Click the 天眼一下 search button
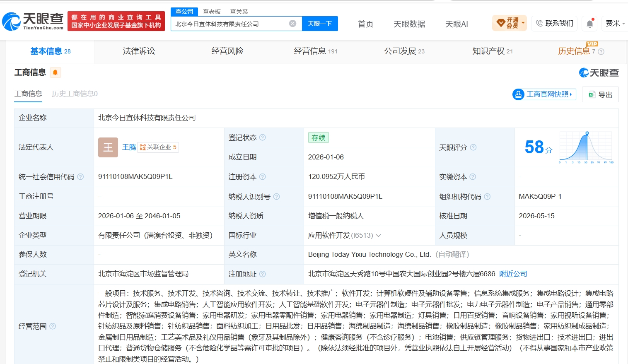Screen dimensions: 628x364 (x=320, y=24)
